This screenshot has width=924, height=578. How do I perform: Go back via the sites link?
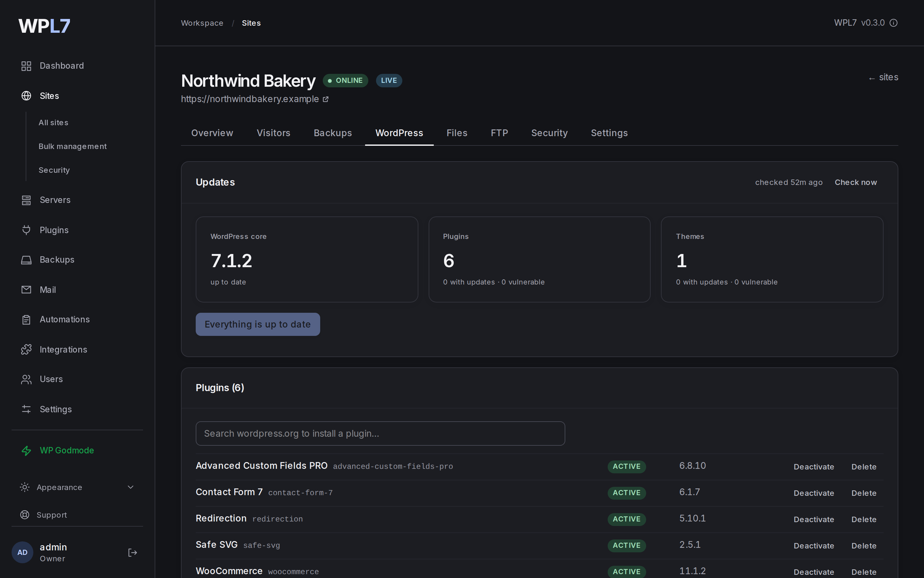[x=883, y=78]
